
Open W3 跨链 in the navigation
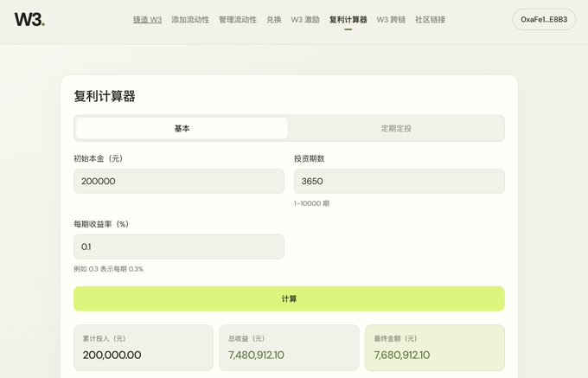pyautogui.click(x=391, y=20)
